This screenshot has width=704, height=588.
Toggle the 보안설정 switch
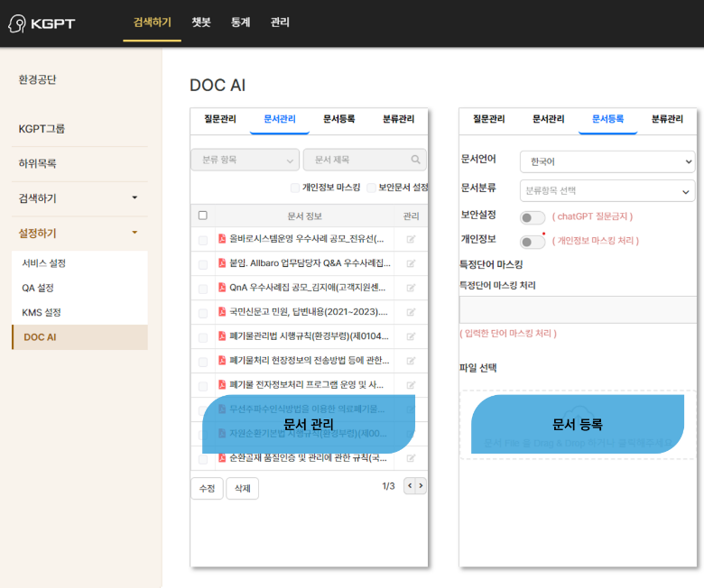click(x=533, y=217)
